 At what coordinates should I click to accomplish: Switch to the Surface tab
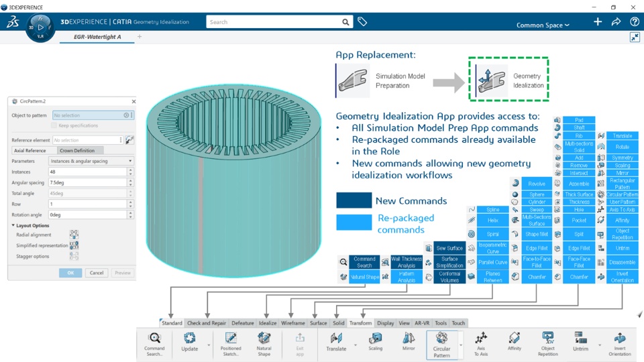[318, 323]
